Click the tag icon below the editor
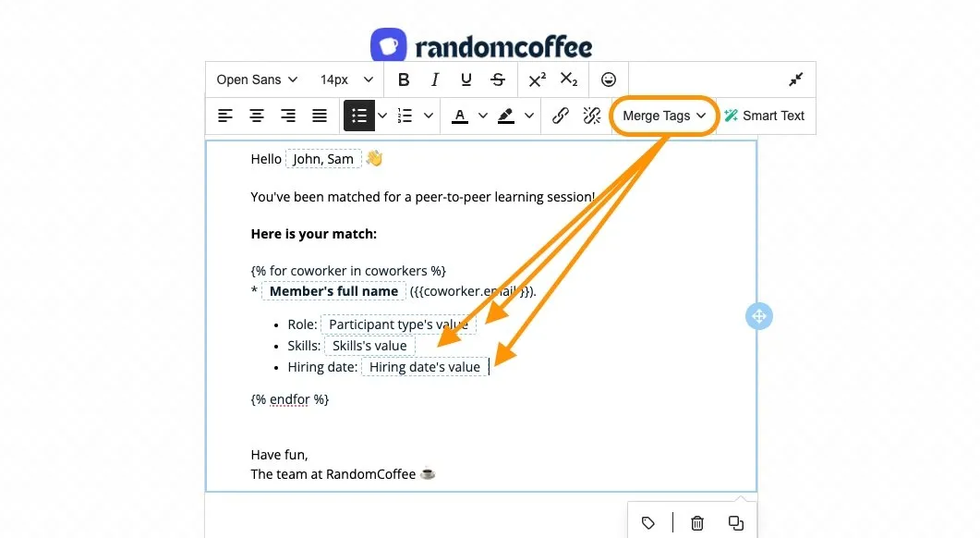This screenshot has height=538, width=980. [648, 522]
